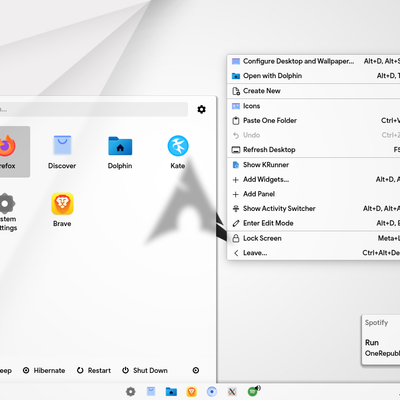This screenshot has height=400, width=400.
Task: Open Dolphin from the launcher grid
Action: pyautogui.click(x=120, y=152)
